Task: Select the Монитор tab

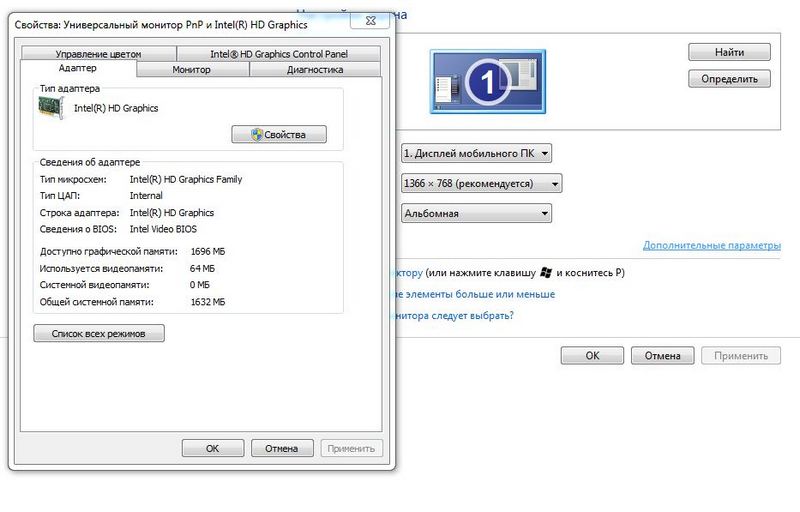Action: (x=191, y=70)
